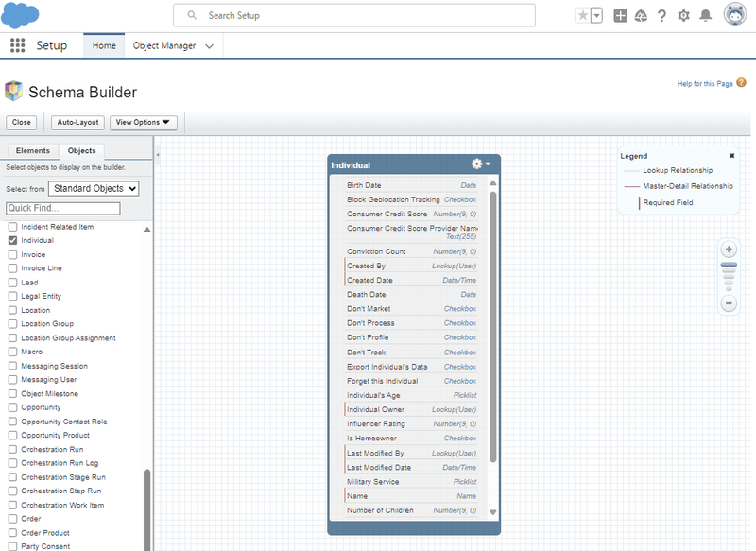
Task: Collapse the sidebar with the small arrow
Action: click(158, 155)
